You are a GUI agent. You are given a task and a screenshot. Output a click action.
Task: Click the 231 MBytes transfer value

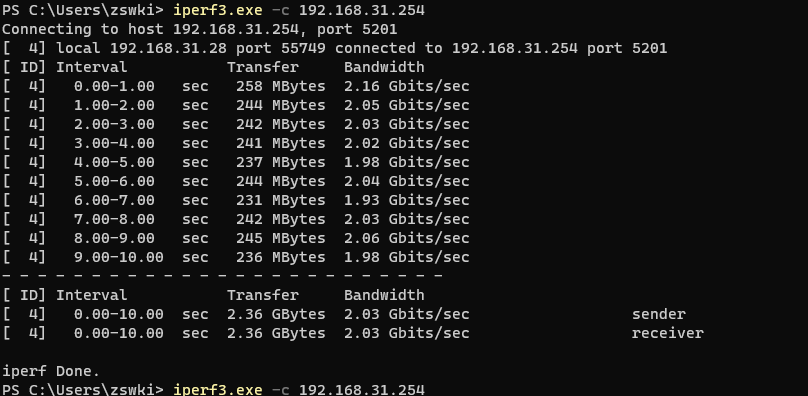[281, 200]
